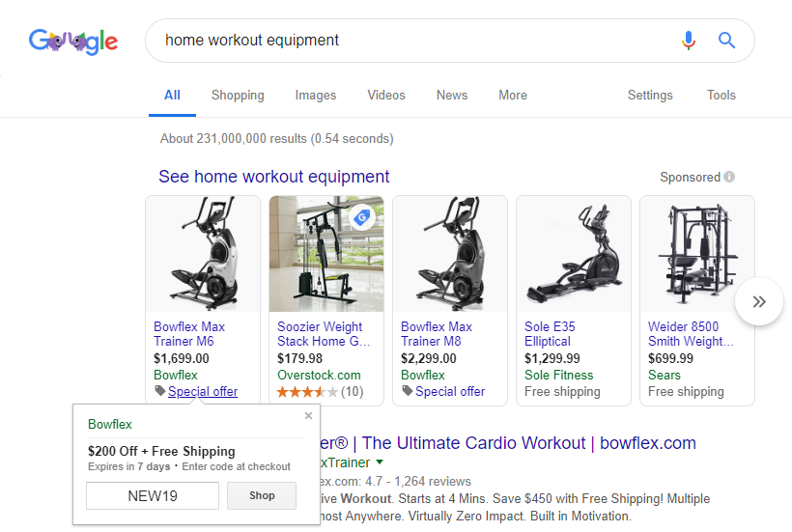Switch to the Images tab

316,95
